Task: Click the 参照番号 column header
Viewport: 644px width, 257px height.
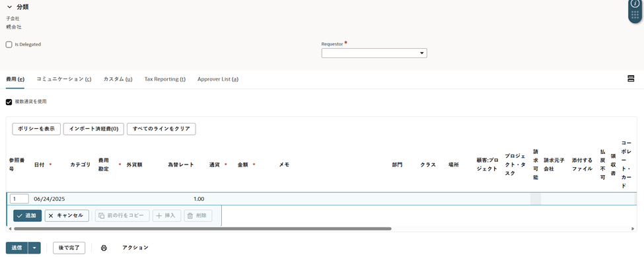Action: pyautogui.click(x=17, y=165)
